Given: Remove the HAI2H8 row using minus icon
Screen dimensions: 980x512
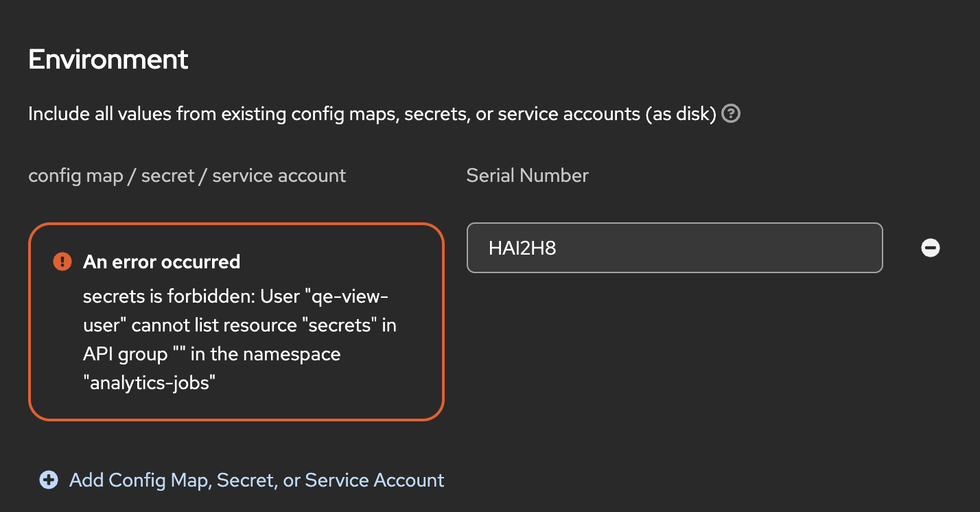Looking at the screenshot, I should (x=930, y=248).
